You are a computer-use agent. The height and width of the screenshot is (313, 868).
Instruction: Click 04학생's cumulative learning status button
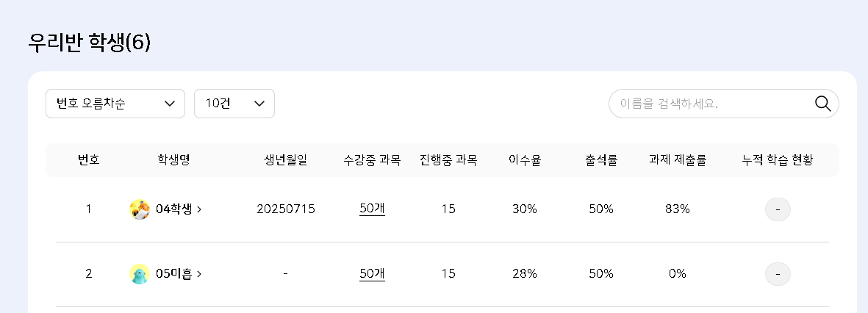pos(778,209)
